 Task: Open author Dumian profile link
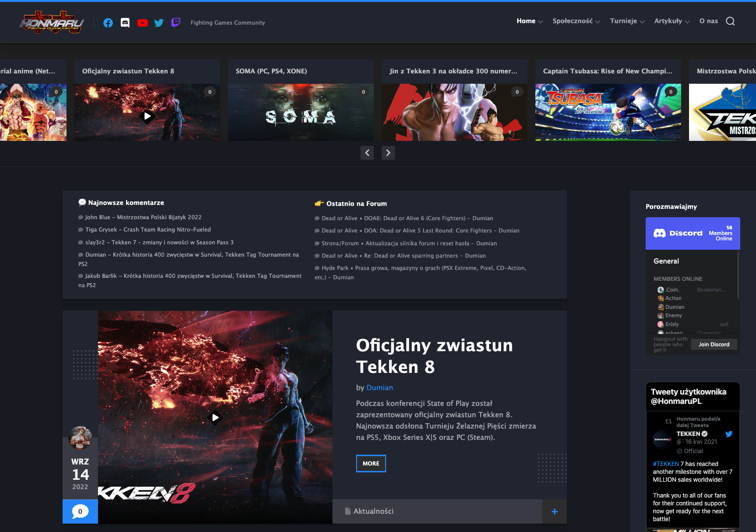pos(380,388)
